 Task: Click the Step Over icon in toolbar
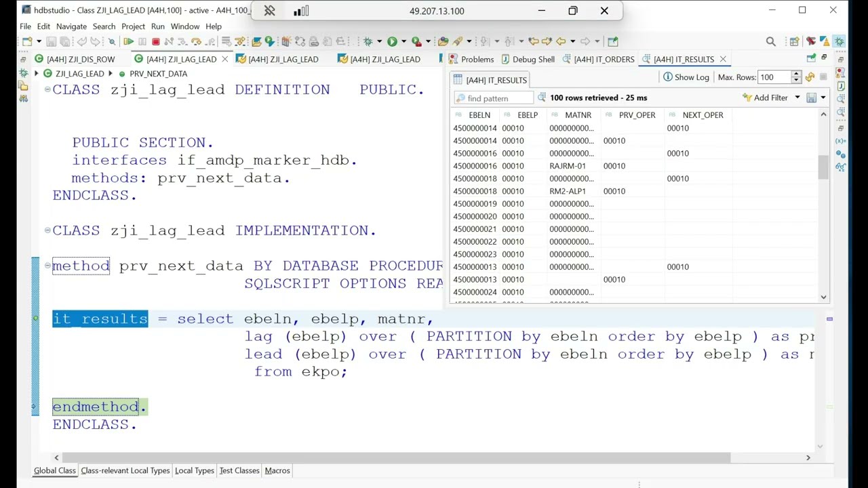(196, 41)
